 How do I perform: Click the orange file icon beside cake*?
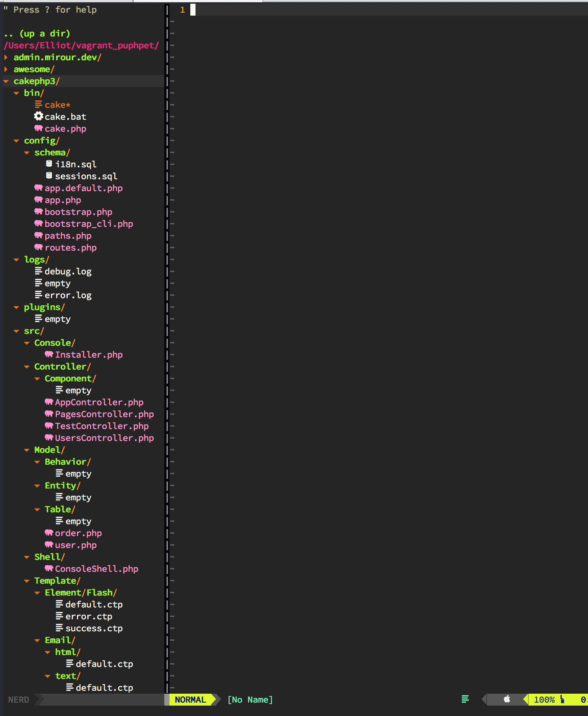coord(39,104)
